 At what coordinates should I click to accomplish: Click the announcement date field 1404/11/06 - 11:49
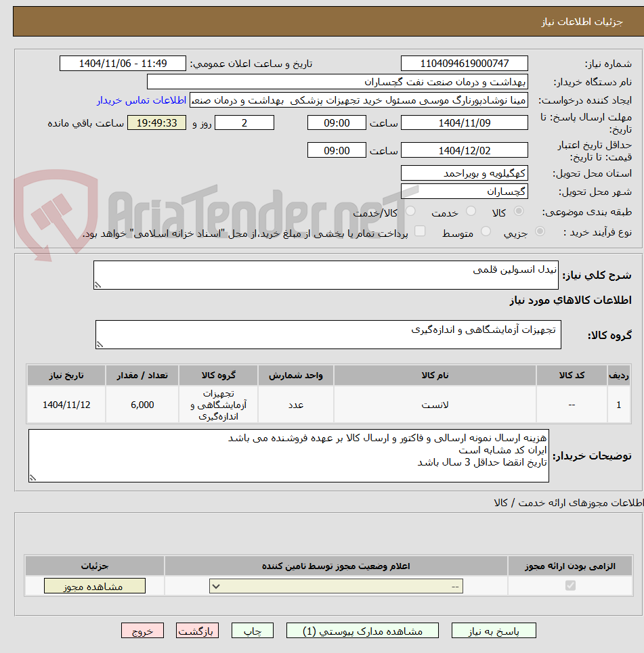tap(123, 64)
